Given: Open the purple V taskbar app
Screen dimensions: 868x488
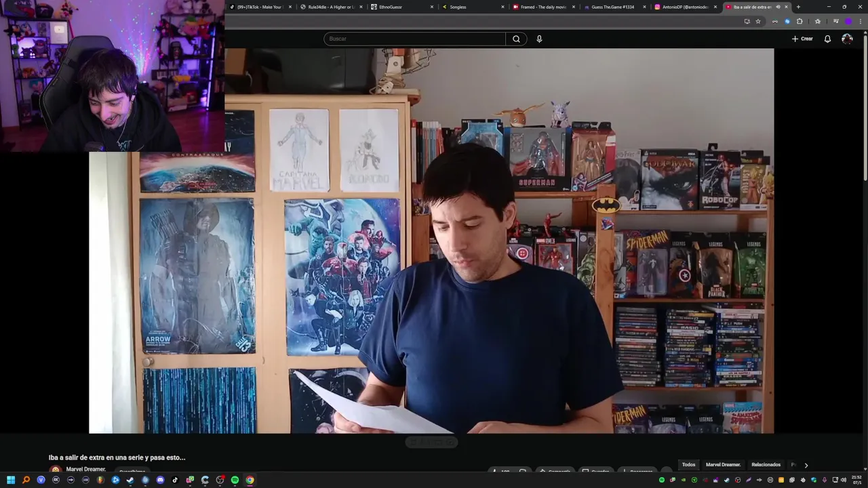Looking at the screenshot, I should pyautogui.click(x=41, y=480).
